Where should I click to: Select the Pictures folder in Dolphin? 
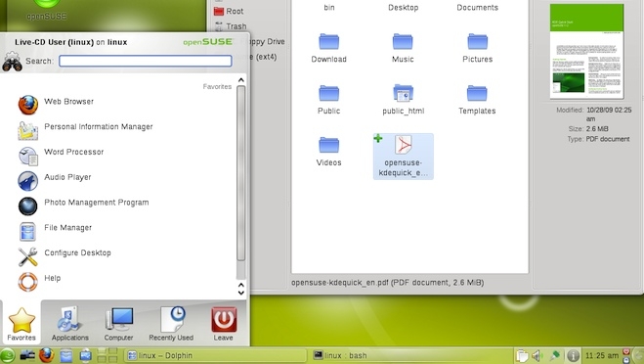coord(477,48)
